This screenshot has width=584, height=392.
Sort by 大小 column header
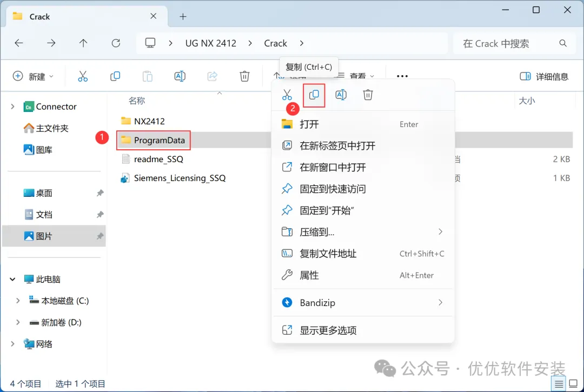tap(527, 101)
